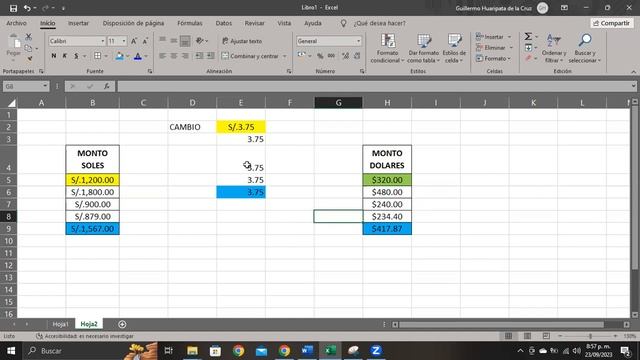Viewport: 640px width, 360px height.
Task: Open Ordenar y filtrar menu
Action: coord(554,49)
